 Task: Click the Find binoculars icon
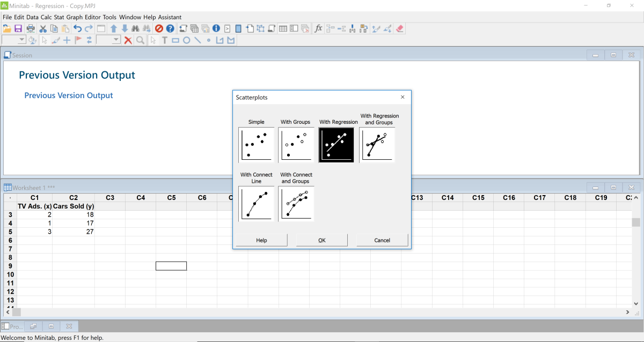[x=135, y=28]
